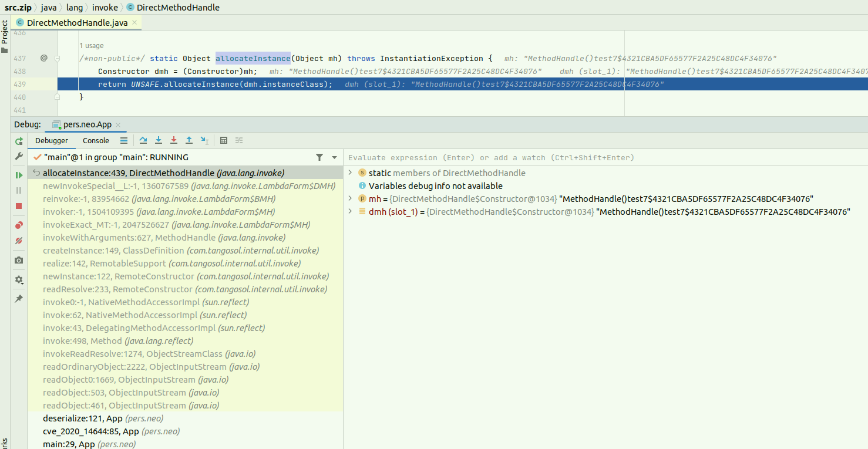
Task: Select frame newInstance:122, RemoteConstructor
Action: tap(185, 276)
